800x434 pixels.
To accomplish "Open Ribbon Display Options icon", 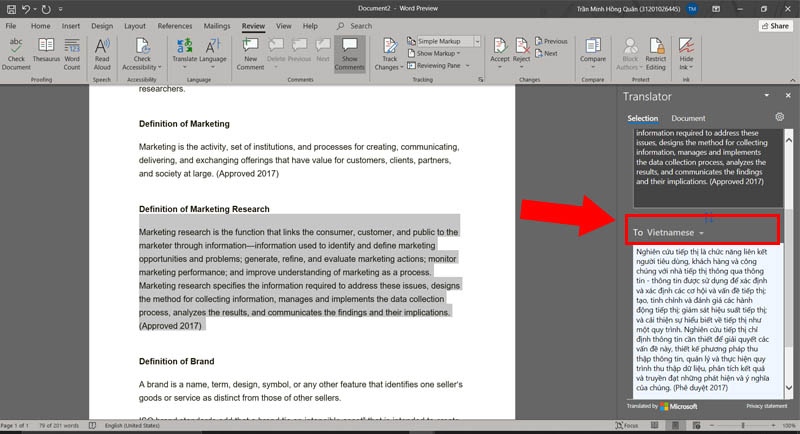I will (716, 9).
